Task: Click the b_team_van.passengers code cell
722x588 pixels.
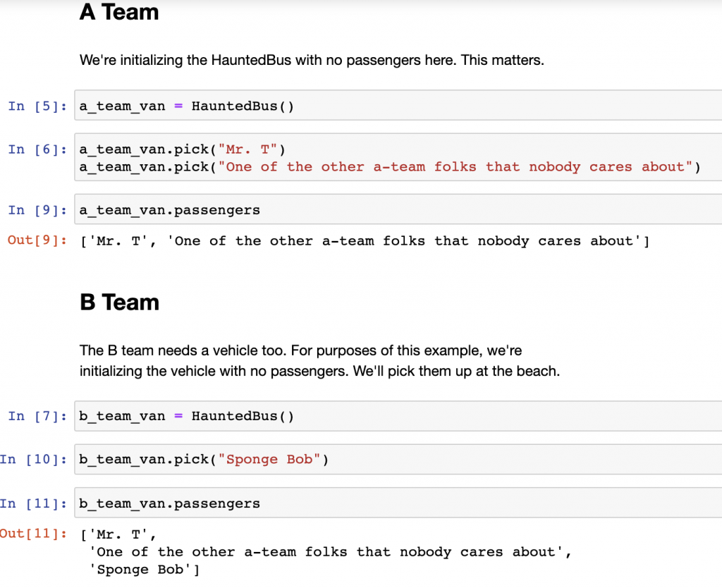Action: click(x=398, y=503)
